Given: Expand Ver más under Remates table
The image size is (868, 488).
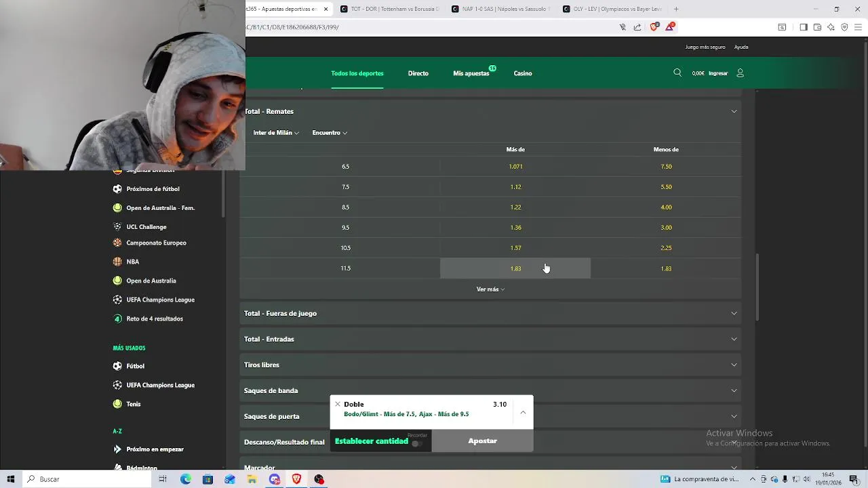Looking at the screenshot, I should tap(490, 289).
